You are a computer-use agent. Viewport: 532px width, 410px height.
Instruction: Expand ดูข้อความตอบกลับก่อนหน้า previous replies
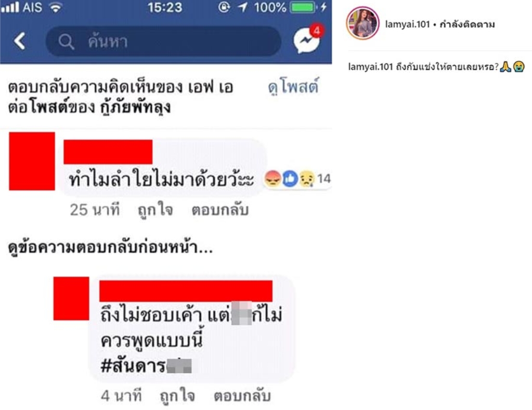tap(110, 248)
